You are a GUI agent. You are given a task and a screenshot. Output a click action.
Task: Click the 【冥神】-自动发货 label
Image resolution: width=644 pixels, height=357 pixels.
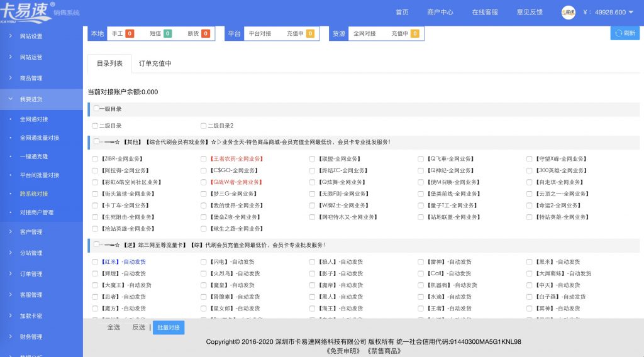pos(558,309)
